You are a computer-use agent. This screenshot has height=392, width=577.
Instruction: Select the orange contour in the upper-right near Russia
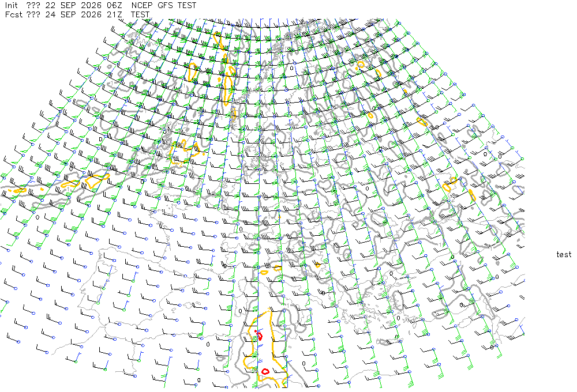pos(360,66)
